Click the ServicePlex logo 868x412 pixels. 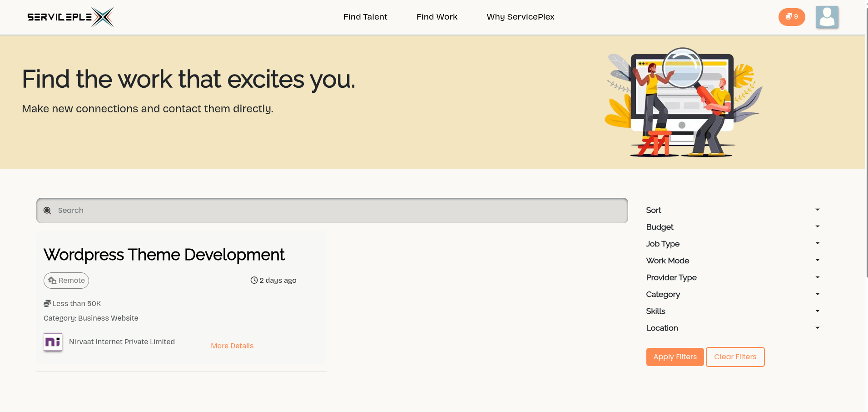tap(70, 17)
